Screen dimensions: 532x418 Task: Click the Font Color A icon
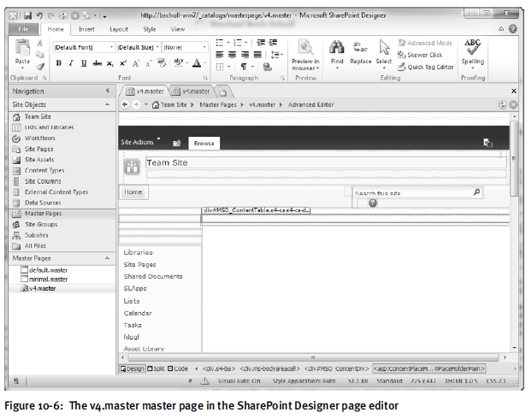[x=197, y=63]
